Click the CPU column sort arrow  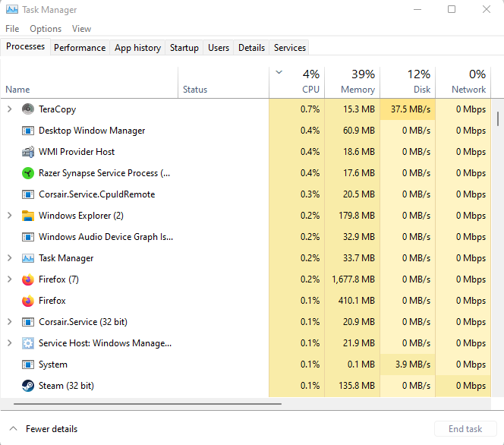click(279, 72)
